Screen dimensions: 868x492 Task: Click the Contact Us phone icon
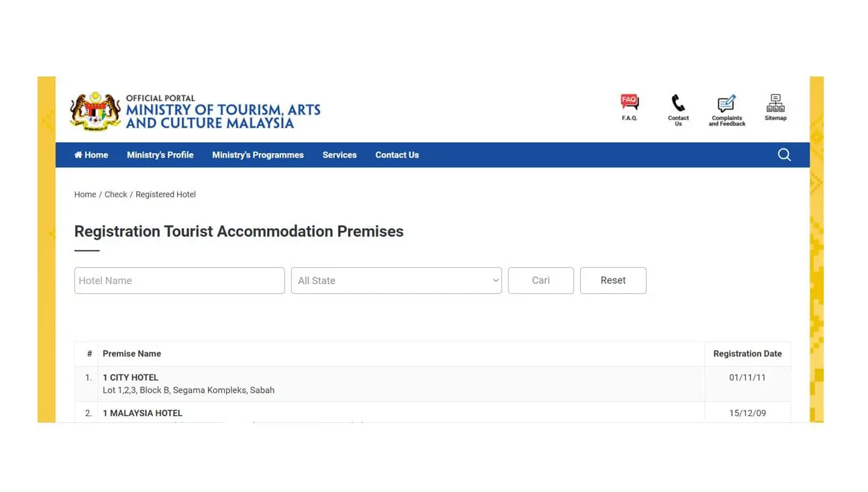coord(678,103)
